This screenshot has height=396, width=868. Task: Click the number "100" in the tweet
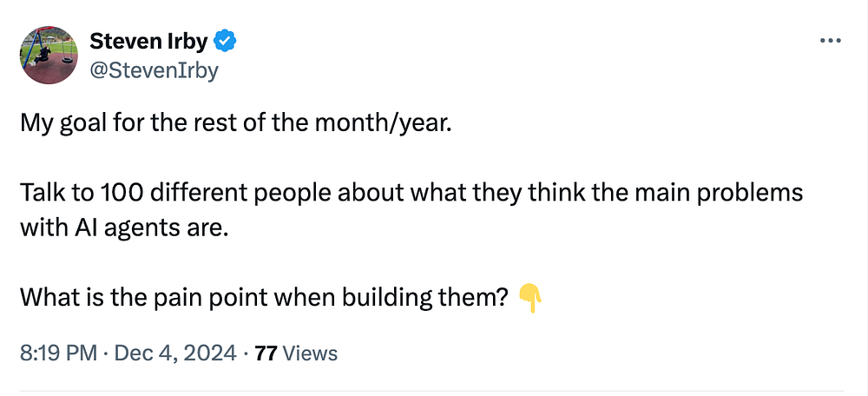tap(116, 192)
